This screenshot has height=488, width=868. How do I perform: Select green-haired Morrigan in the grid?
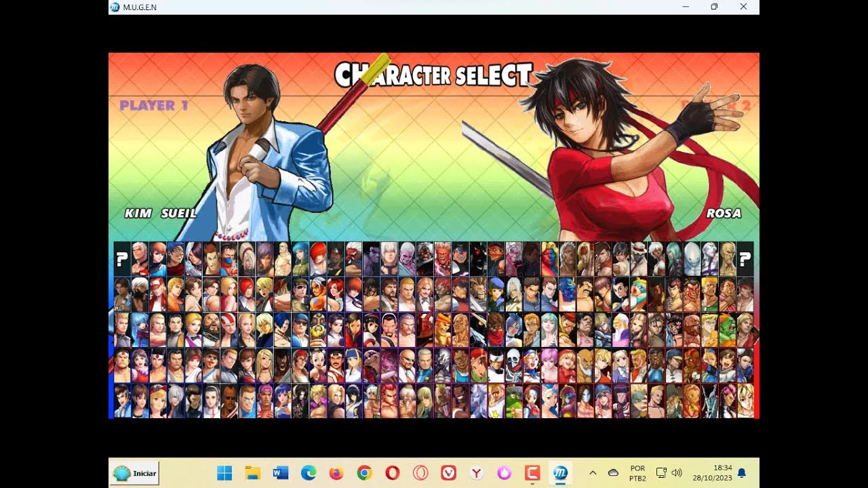[549, 329]
